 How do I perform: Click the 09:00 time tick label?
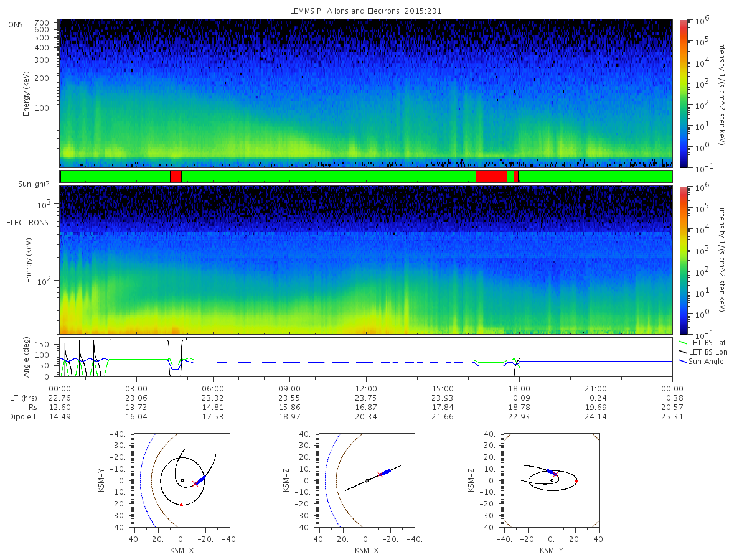coord(289,388)
